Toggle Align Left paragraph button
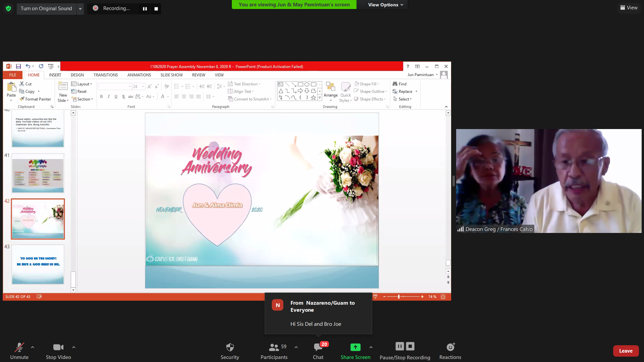The width and height of the screenshot is (644, 362). coord(176,97)
